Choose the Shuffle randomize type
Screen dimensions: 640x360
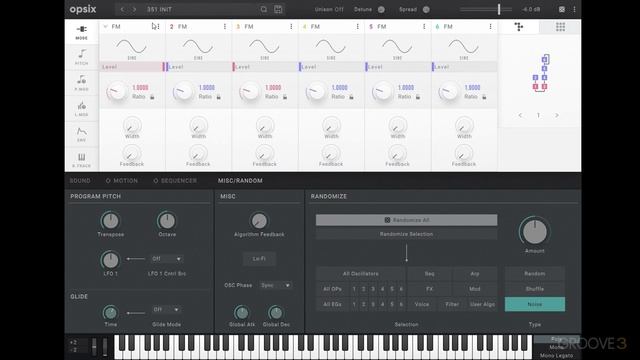tap(535, 289)
